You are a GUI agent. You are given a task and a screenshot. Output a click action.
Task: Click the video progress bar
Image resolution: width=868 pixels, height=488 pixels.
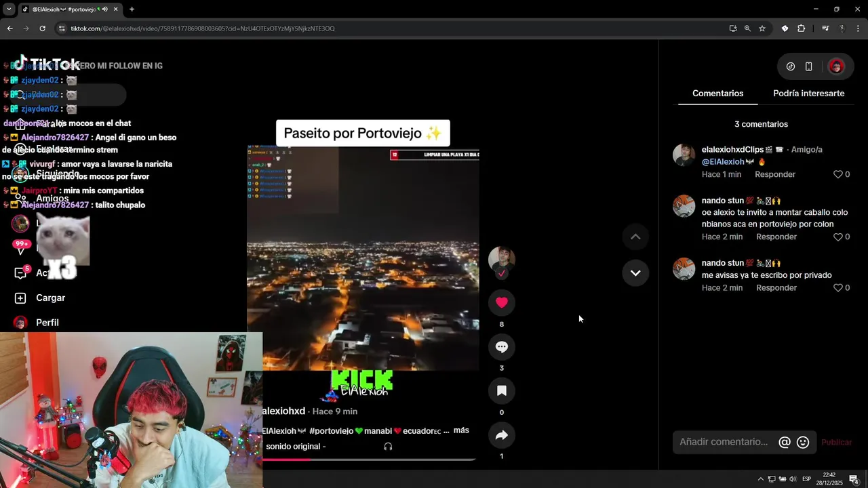pyautogui.click(x=369, y=460)
